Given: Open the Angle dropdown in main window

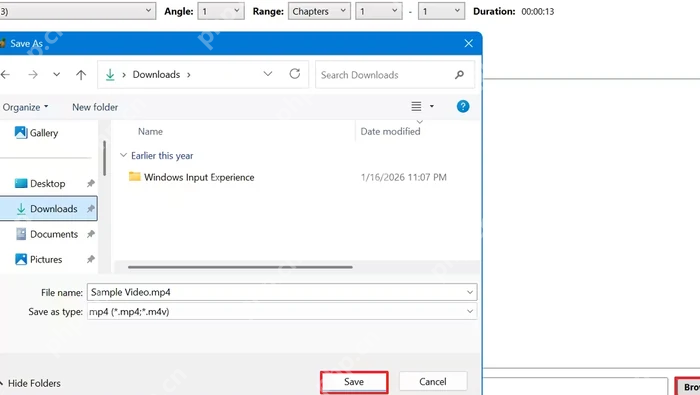Looking at the screenshot, I should (x=221, y=11).
